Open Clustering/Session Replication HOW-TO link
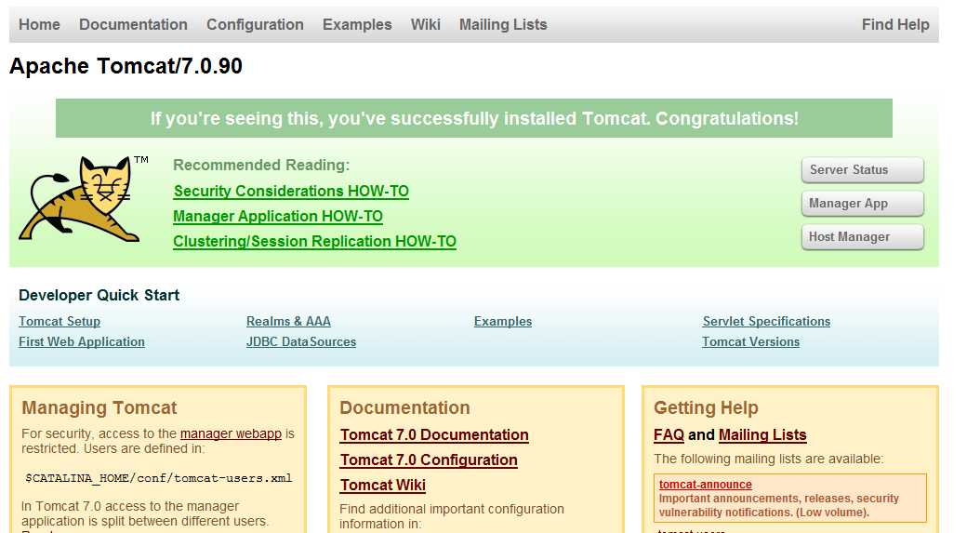 [315, 241]
